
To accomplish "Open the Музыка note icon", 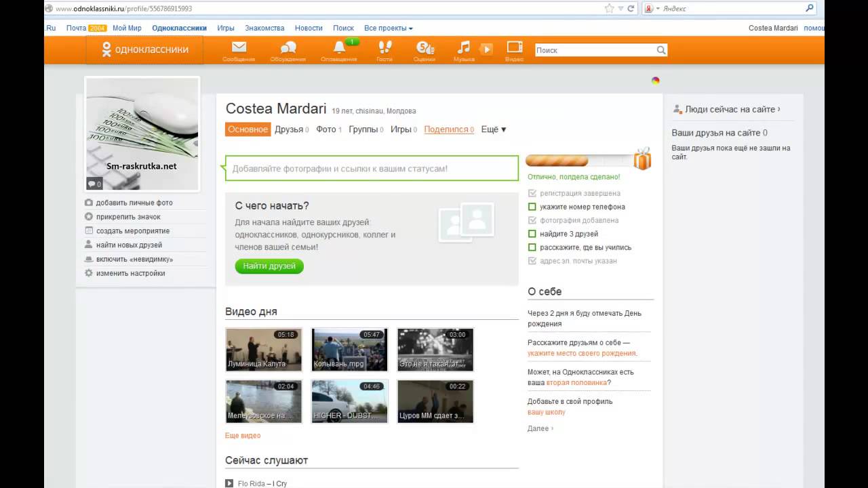I will pyautogui.click(x=464, y=47).
